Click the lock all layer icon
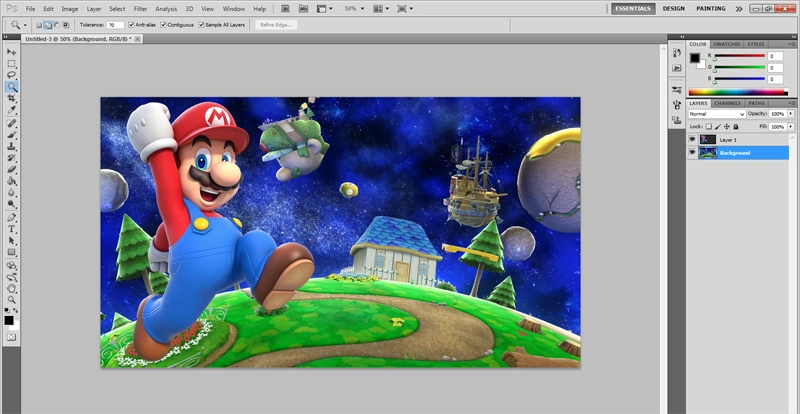 [x=736, y=127]
